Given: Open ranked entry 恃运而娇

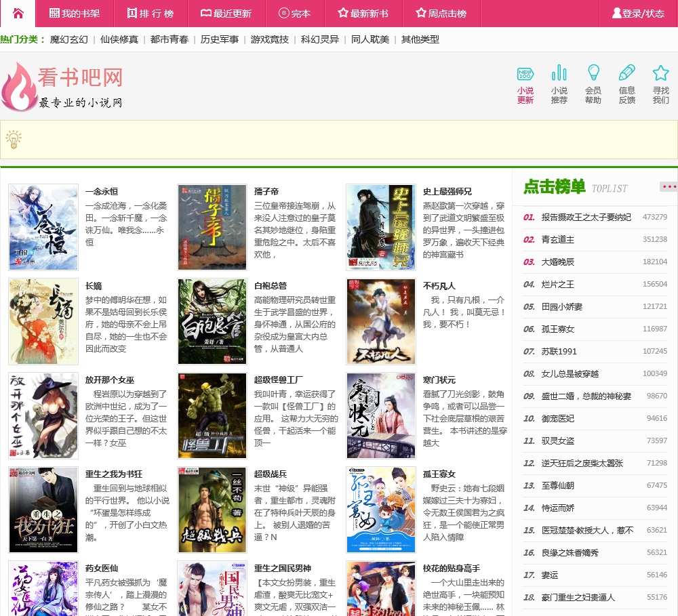Looking at the screenshot, I should 558,508.
